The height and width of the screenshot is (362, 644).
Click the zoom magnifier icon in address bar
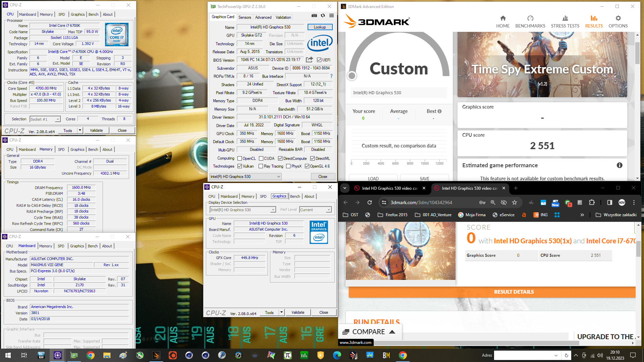[x=493, y=202]
